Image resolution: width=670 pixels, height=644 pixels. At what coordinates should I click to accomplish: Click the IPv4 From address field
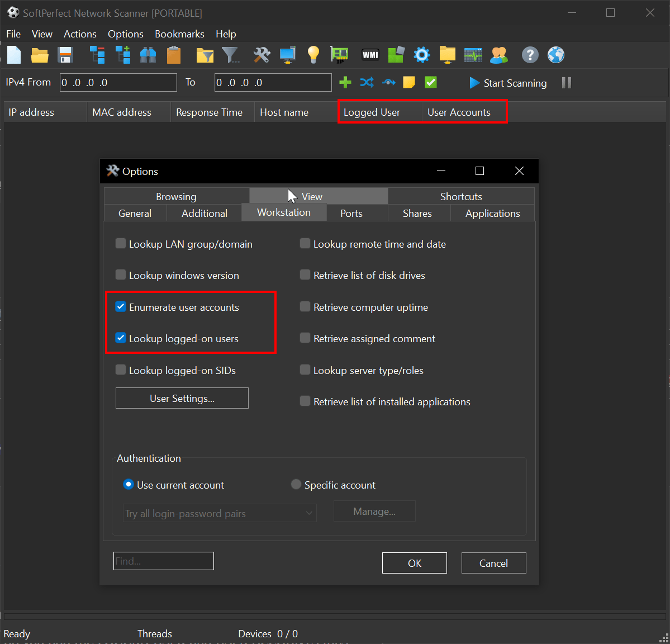(118, 83)
